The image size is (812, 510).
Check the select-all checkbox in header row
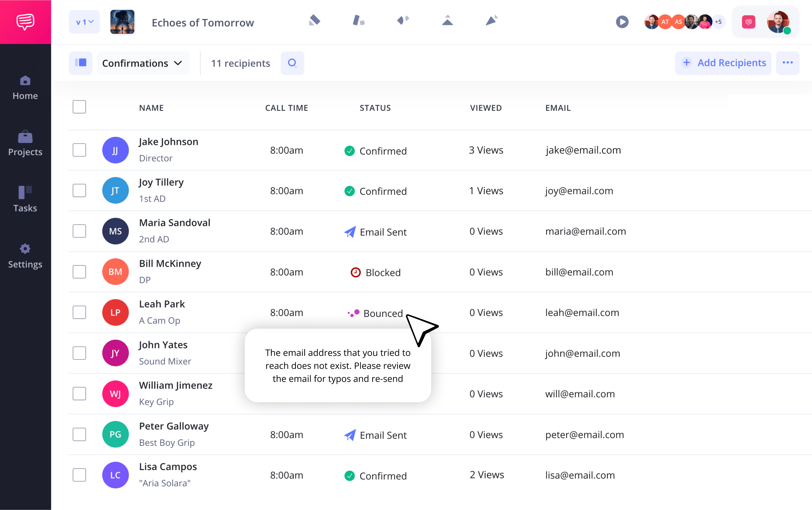[x=79, y=107]
